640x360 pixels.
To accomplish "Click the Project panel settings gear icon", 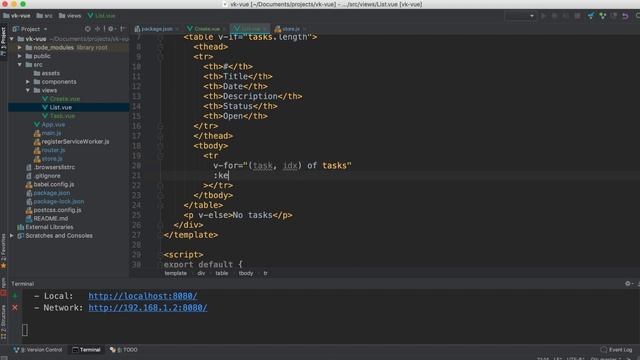I will (111, 29).
